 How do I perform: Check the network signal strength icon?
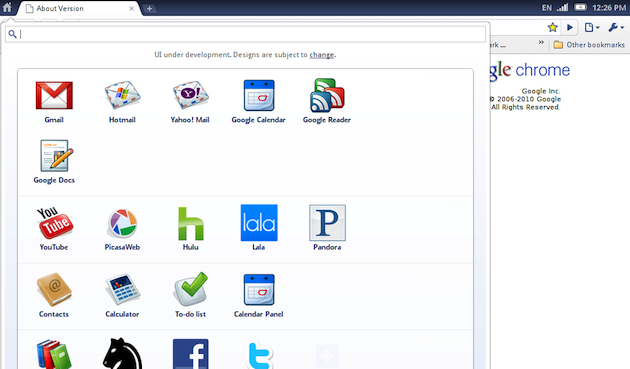coord(562,7)
